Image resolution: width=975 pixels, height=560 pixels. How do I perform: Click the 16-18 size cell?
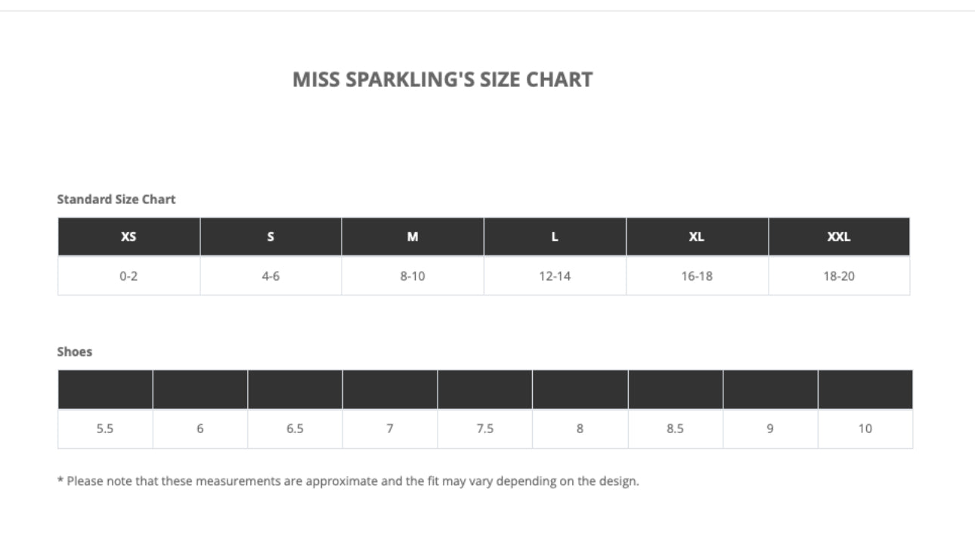[x=696, y=276]
